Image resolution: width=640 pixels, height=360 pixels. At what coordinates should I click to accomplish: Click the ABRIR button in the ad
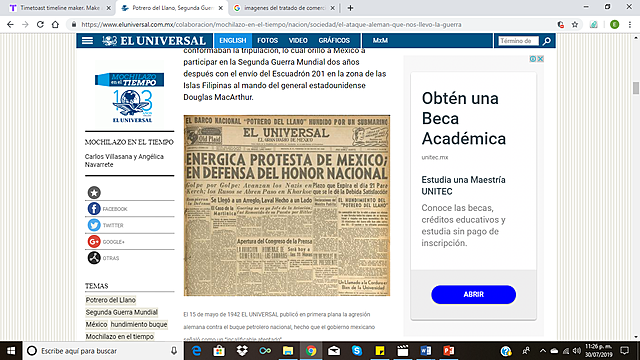(x=473, y=294)
